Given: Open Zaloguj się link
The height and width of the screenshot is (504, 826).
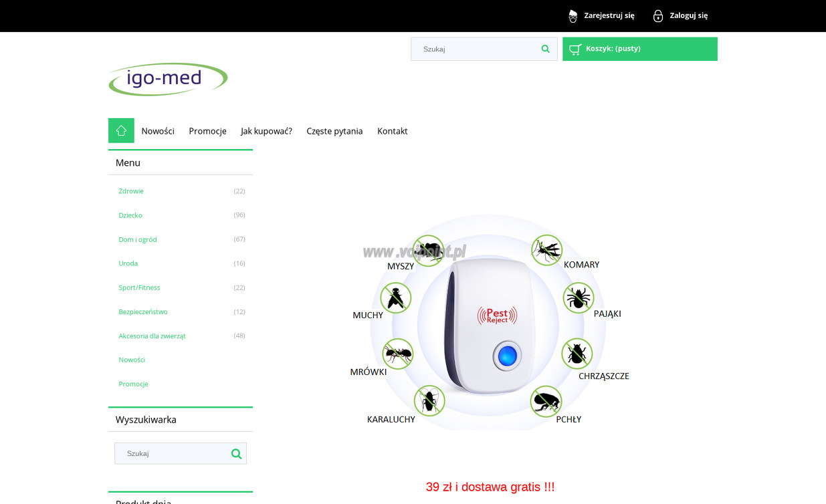Looking at the screenshot, I should (x=689, y=15).
